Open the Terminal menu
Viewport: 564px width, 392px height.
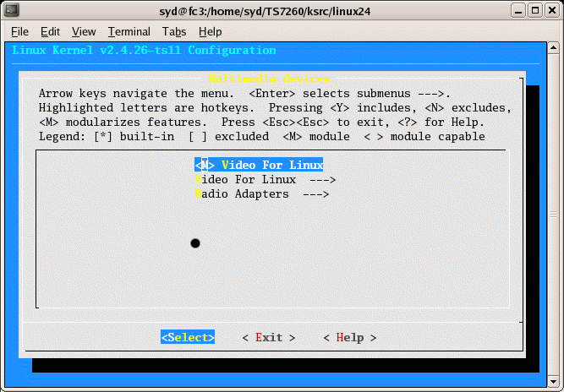[129, 32]
